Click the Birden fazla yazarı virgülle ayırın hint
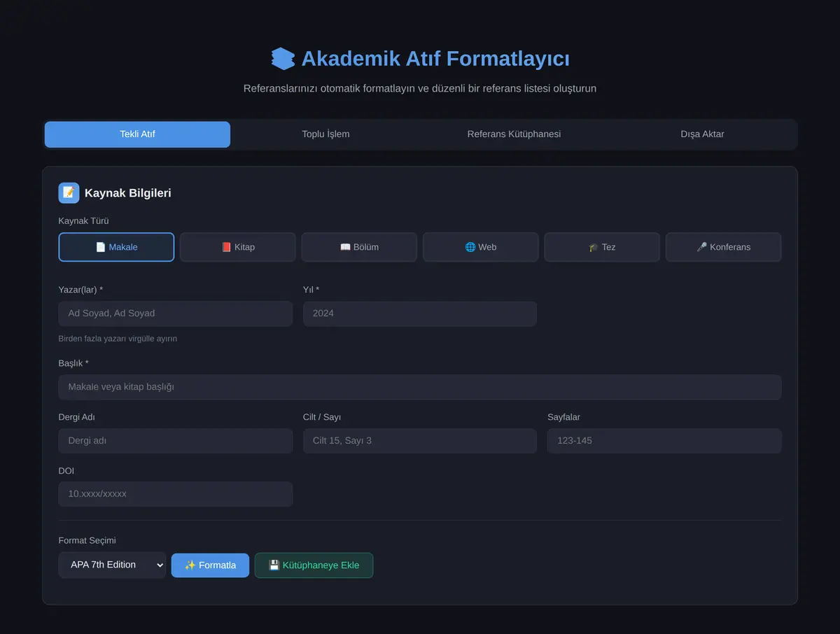Image resolution: width=840 pixels, height=634 pixels. 118,339
